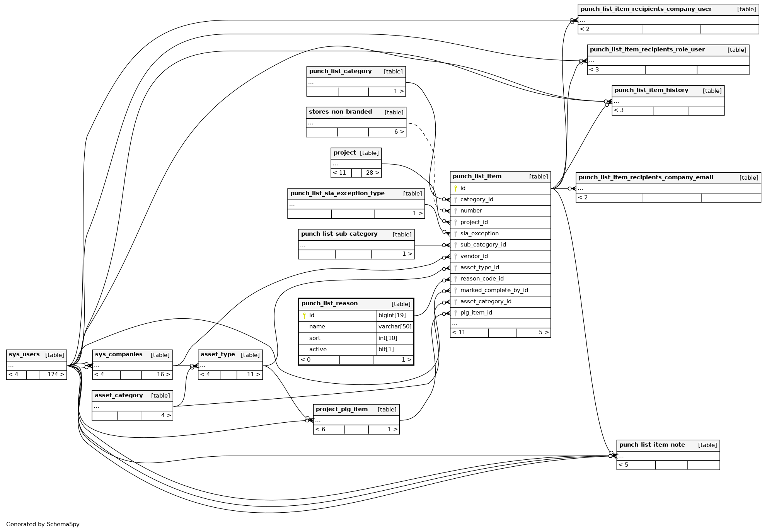Expand the ellipsis row in punch_list_item_note

(x=621, y=456)
